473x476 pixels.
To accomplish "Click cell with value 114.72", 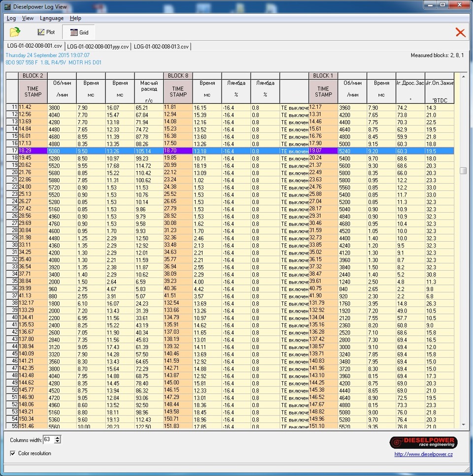I will 149,165.
